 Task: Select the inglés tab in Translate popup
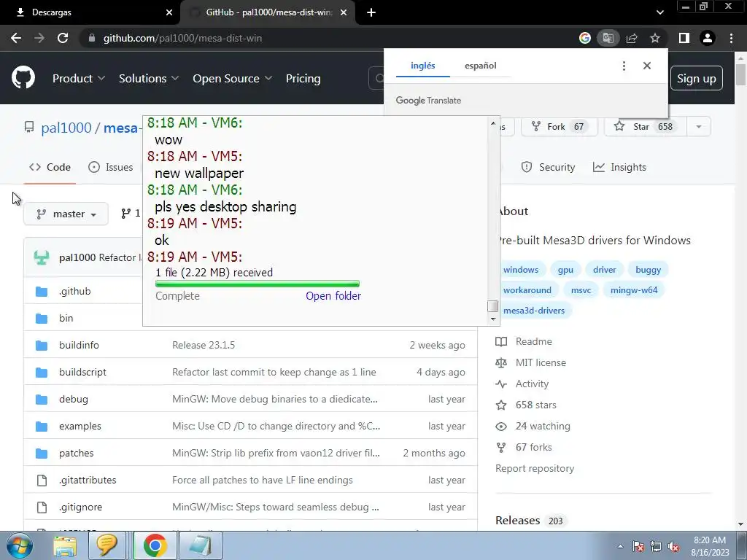point(422,66)
